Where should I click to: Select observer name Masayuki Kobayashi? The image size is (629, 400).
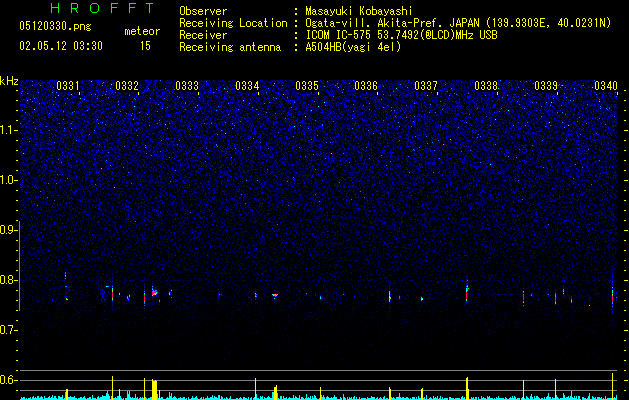359,11
